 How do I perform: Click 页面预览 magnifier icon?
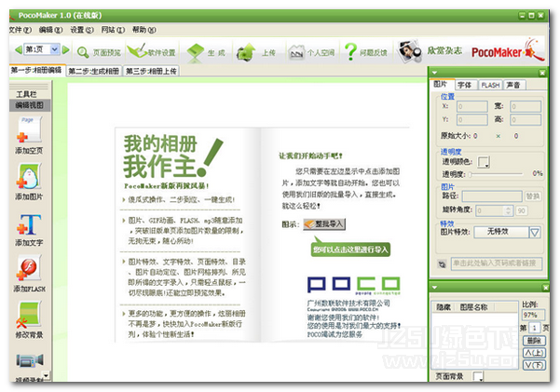[x=83, y=52]
